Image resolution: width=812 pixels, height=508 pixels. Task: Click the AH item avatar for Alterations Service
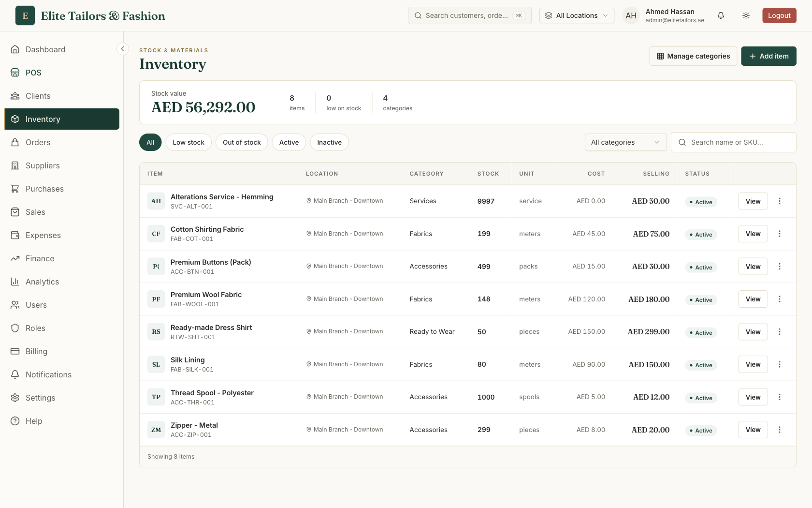156,201
